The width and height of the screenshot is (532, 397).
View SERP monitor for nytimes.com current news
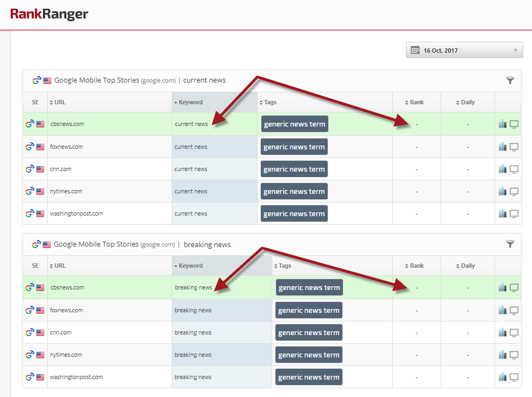tap(514, 192)
